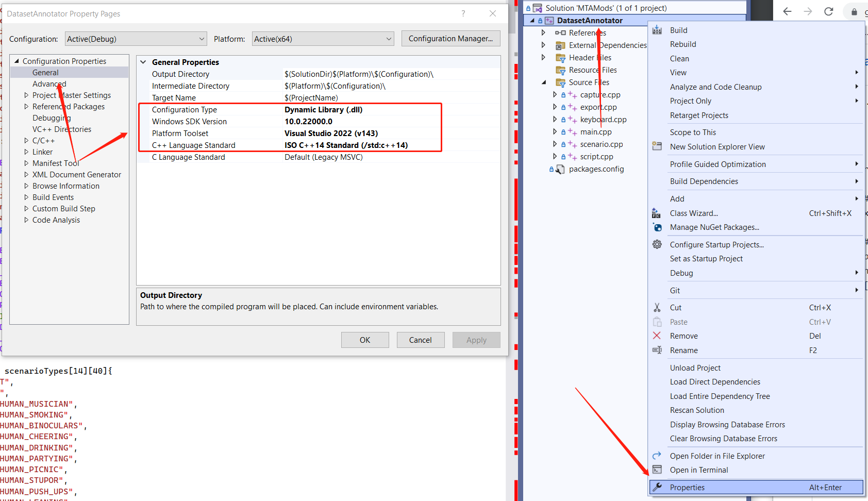868x501 pixels.
Task: Click the OK button
Action: point(365,340)
